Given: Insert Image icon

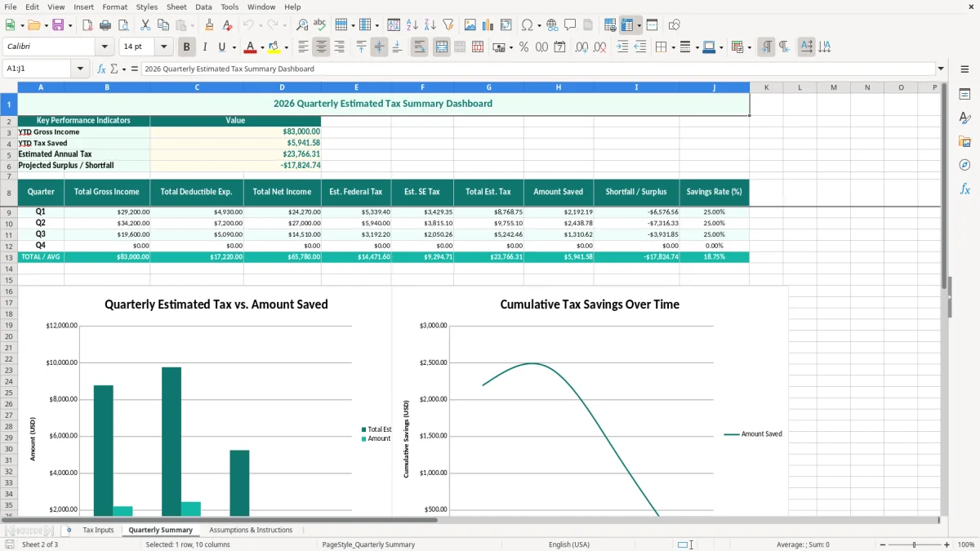Looking at the screenshot, I should tap(470, 25).
